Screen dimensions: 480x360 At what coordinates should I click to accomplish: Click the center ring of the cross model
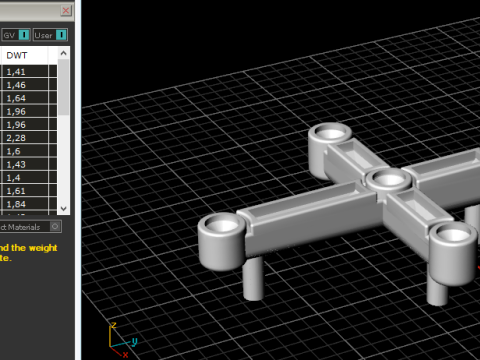click(x=389, y=180)
